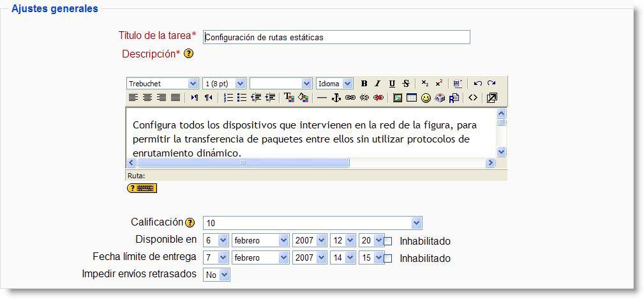Open Disponible en year dropdown
644x299 pixels.
coord(310,240)
